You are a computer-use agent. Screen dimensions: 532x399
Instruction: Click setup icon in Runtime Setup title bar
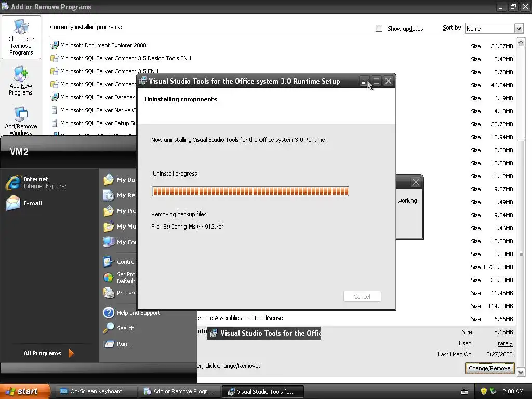143,81
